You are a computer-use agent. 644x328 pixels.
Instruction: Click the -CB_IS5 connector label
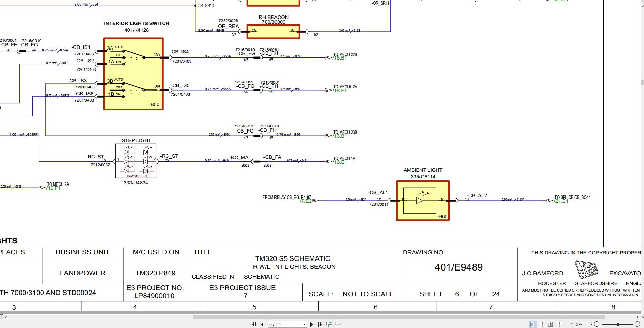pos(180,85)
